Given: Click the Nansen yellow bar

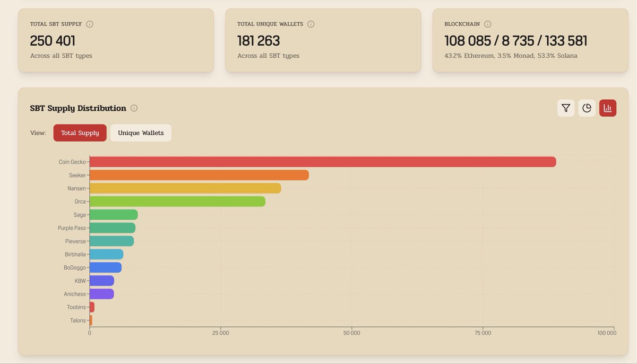Looking at the screenshot, I should [185, 188].
